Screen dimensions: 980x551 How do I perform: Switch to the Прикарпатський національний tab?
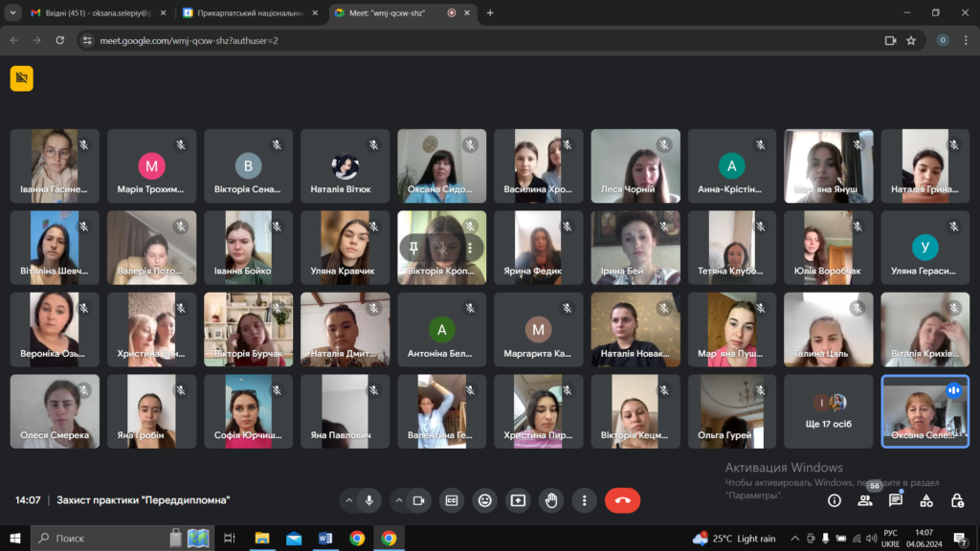(x=249, y=13)
